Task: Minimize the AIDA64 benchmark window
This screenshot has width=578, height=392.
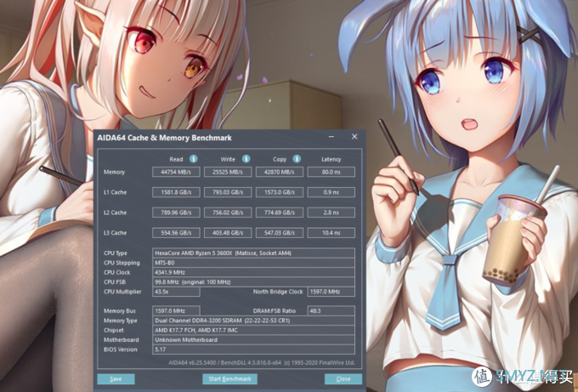Action: pos(331,137)
